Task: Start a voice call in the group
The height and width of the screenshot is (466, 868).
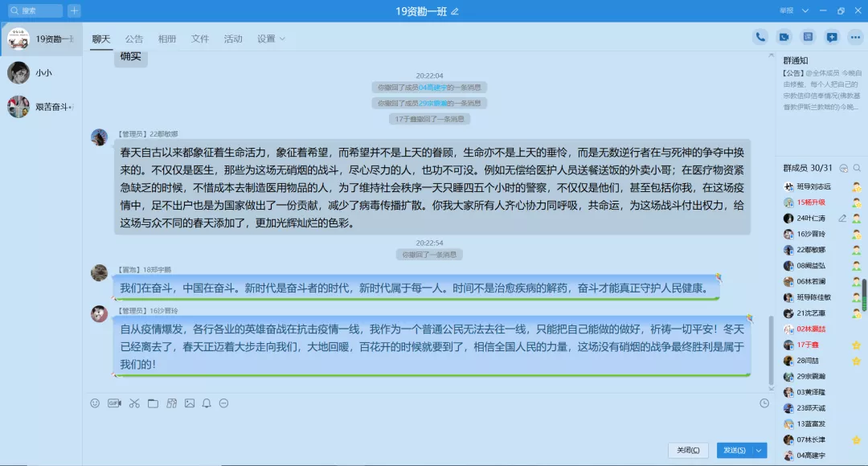Action: (759, 37)
